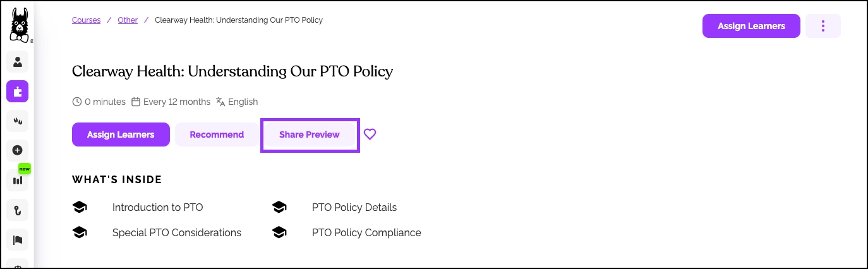Go to Courses breadcrumb link
The image size is (868, 269).
(87, 20)
